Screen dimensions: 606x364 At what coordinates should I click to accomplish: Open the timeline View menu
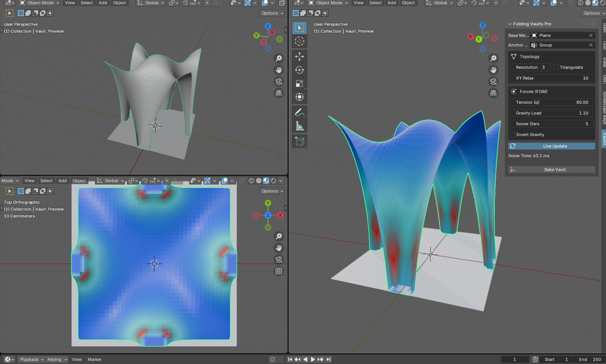coord(77,359)
